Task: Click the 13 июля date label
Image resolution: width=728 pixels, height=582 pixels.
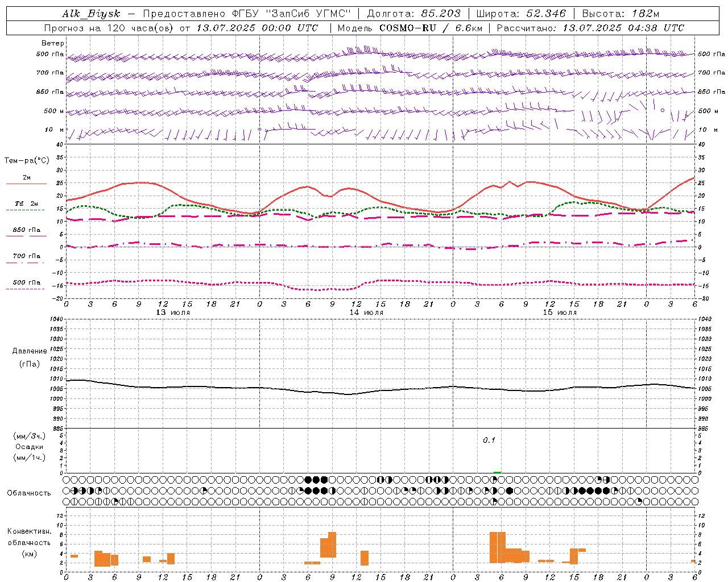Action: point(173,312)
